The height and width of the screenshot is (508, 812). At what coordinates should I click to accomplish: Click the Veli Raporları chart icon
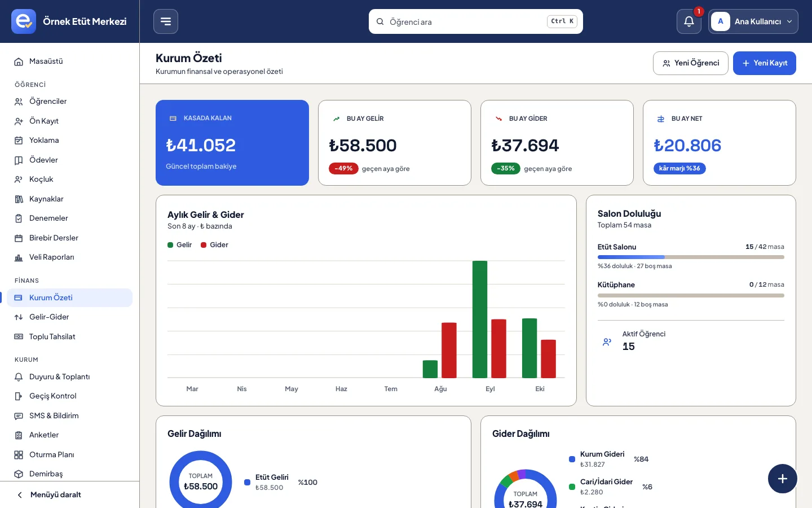pos(19,257)
